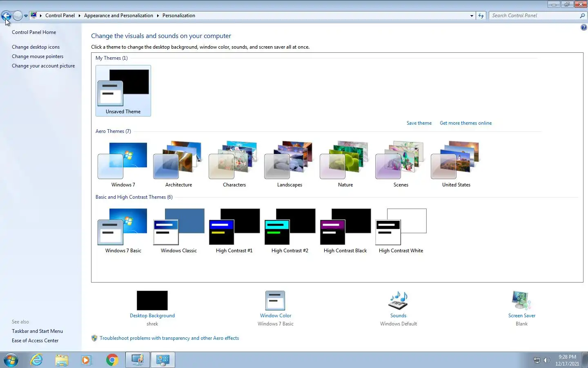The height and width of the screenshot is (368, 588).
Task: Expand the address bar history dropdown
Action: pos(472,16)
